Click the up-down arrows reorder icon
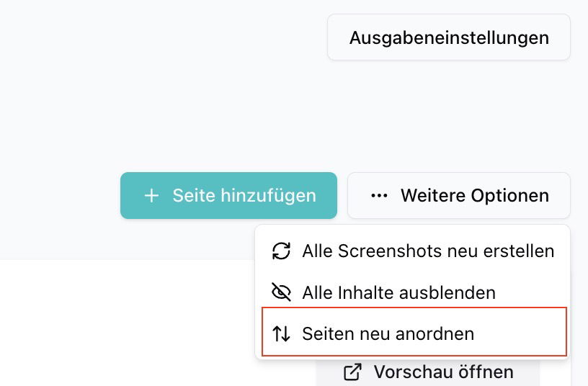The width and height of the screenshot is (588, 386). [281, 333]
